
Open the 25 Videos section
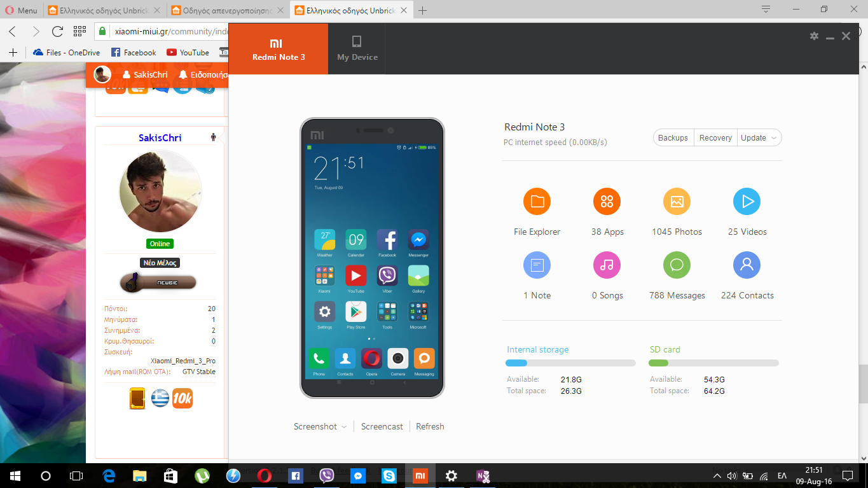pyautogui.click(x=747, y=202)
